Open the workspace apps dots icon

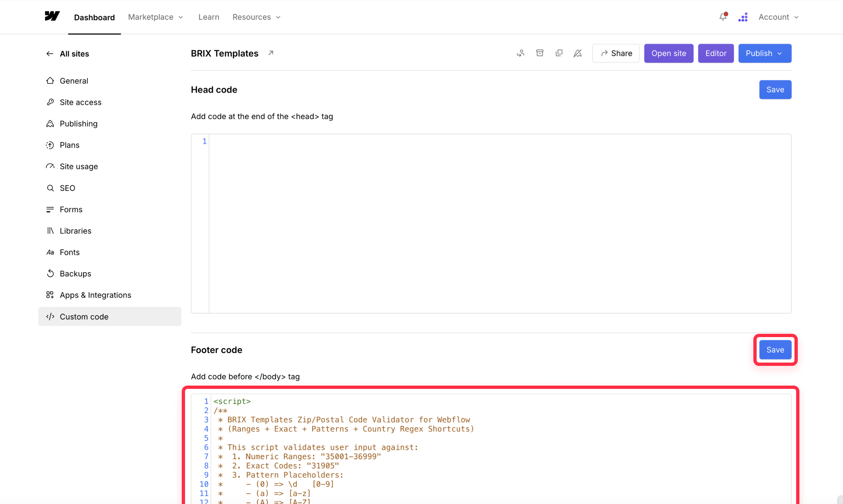[743, 17]
